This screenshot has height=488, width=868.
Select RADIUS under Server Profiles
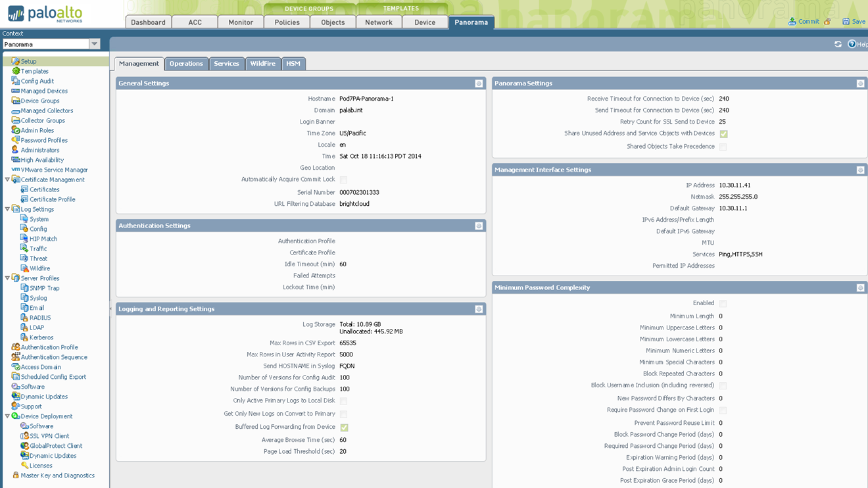point(40,318)
